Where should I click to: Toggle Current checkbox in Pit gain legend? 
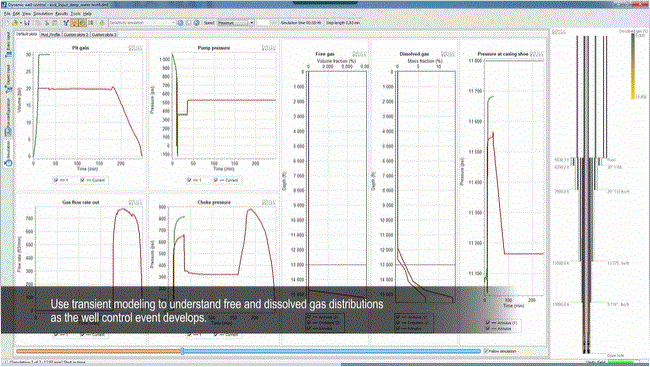(x=82, y=180)
